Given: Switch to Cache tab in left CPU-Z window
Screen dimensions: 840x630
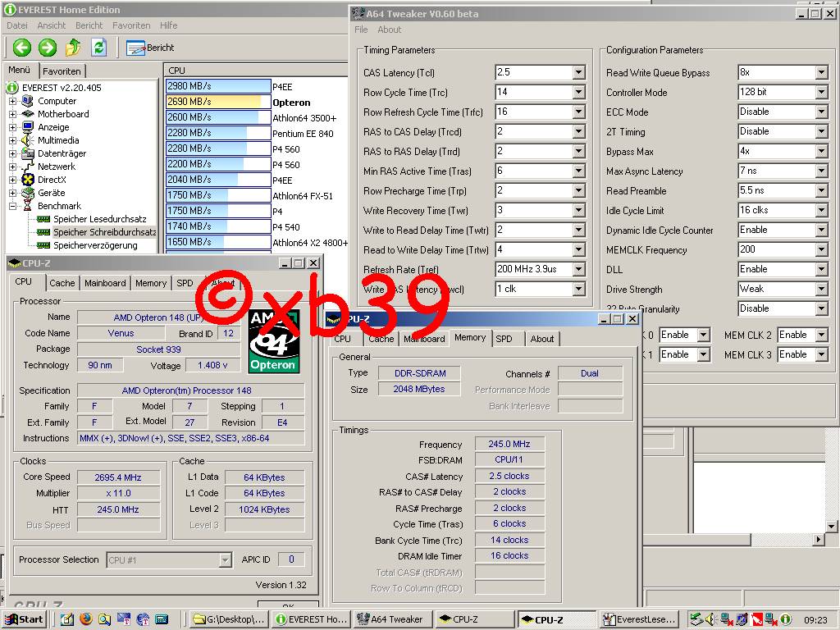Looking at the screenshot, I should (62, 283).
